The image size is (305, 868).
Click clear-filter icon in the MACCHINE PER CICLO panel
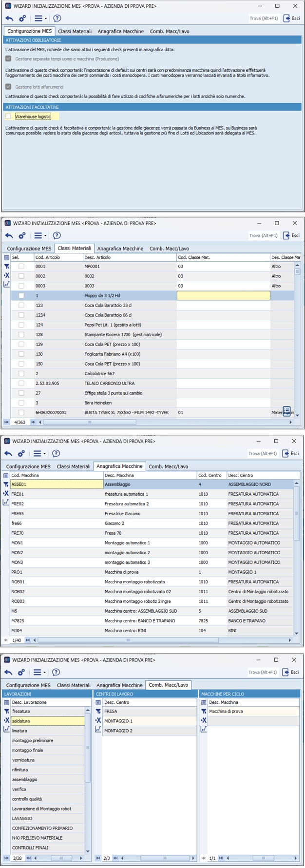204,720
